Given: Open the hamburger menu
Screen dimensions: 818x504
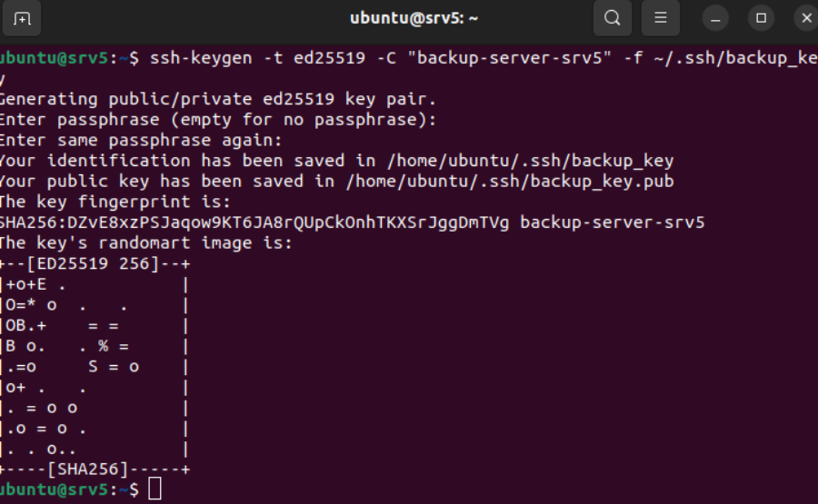Looking at the screenshot, I should click(661, 18).
